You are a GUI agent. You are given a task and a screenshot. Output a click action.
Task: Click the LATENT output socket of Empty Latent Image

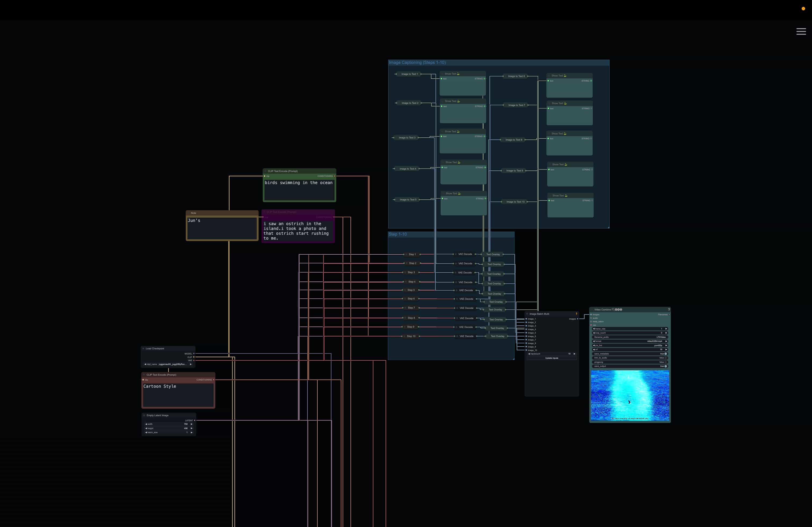click(x=194, y=420)
